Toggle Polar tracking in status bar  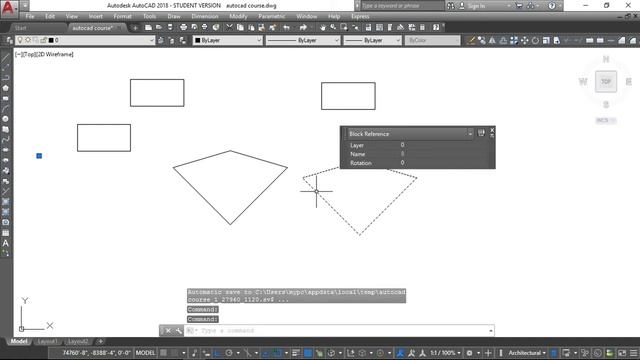click(229, 353)
